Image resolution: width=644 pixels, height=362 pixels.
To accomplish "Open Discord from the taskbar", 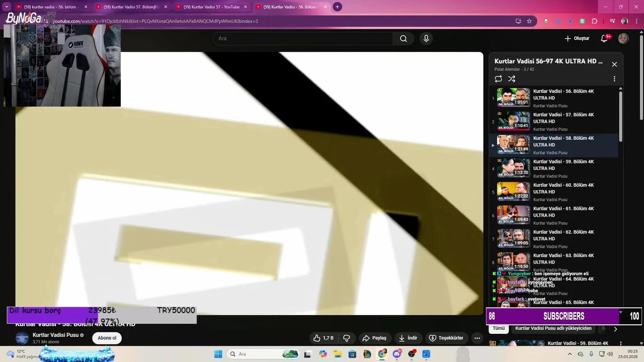I will pos(397,354).
